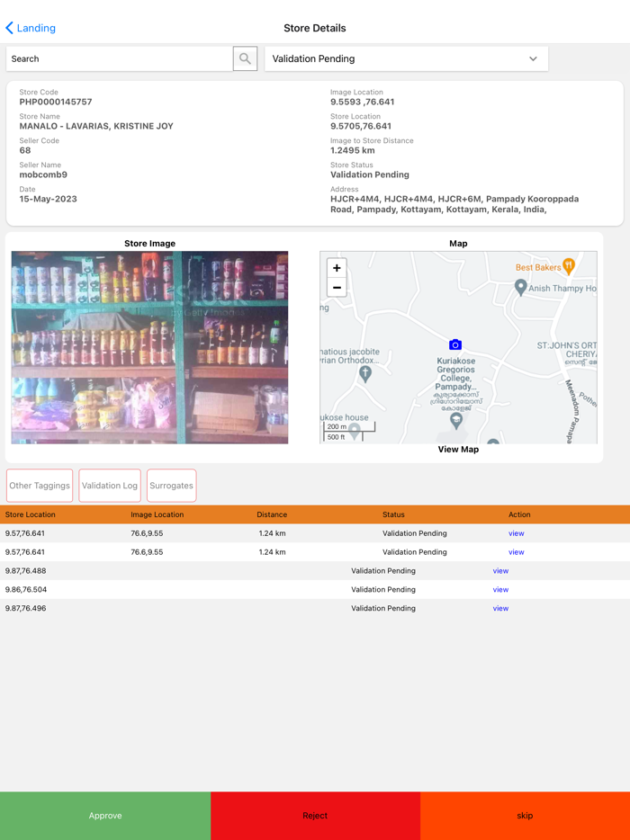Viewport: 630px width, 840px height.
Task: Zoom in on the map
Action: 337,268
